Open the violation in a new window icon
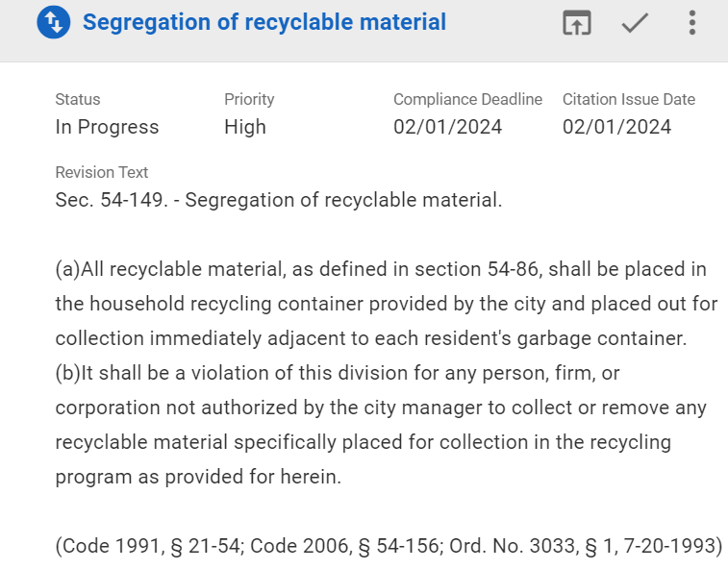The width and height of the screenshot is (728, 569). (x=576, y=23)
